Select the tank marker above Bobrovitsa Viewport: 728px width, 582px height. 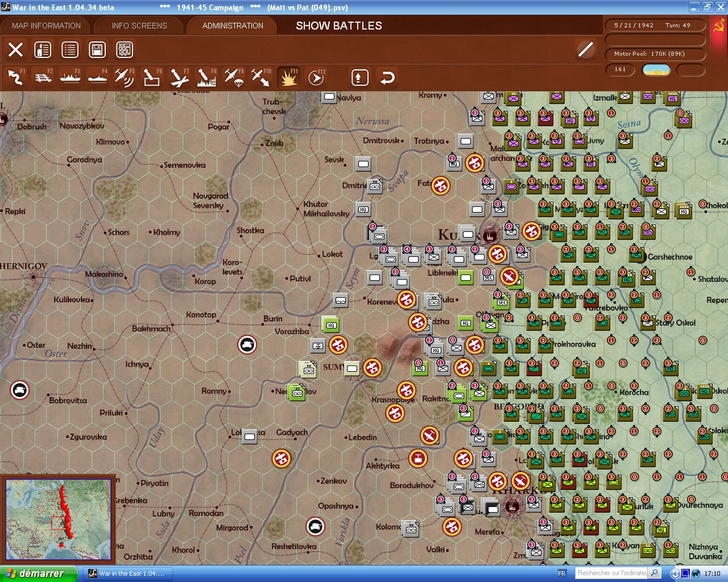pos(20,390)
